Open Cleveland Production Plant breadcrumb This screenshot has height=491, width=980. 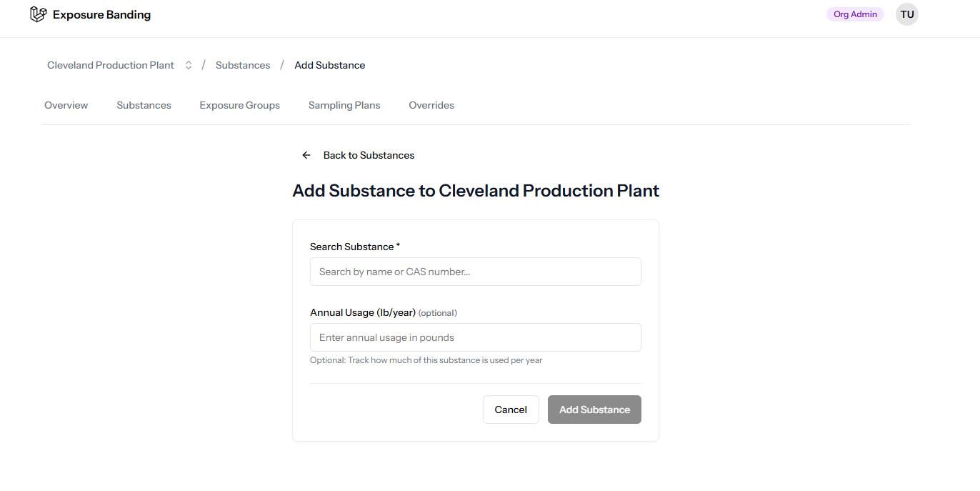(111, 65)
